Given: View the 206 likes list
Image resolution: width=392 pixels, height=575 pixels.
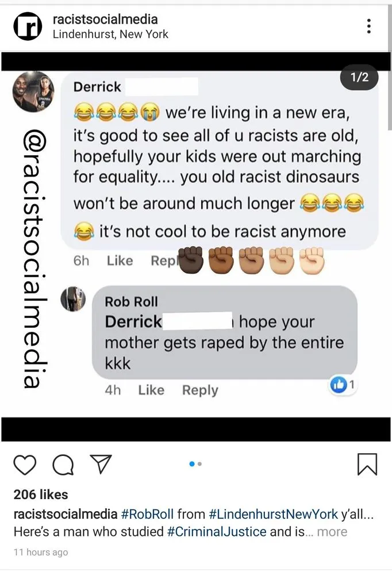Looking at the screenshot, I should tap(40, 494).
